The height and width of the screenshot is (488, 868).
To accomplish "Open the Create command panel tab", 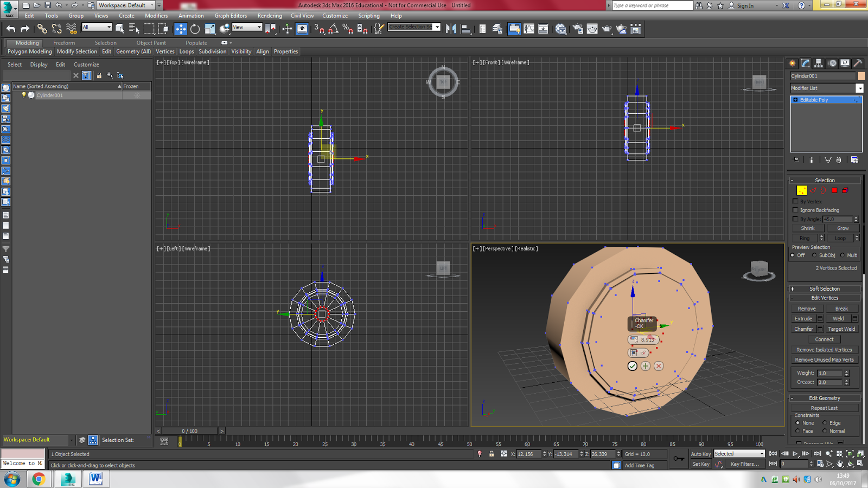I will coord(793,63).
